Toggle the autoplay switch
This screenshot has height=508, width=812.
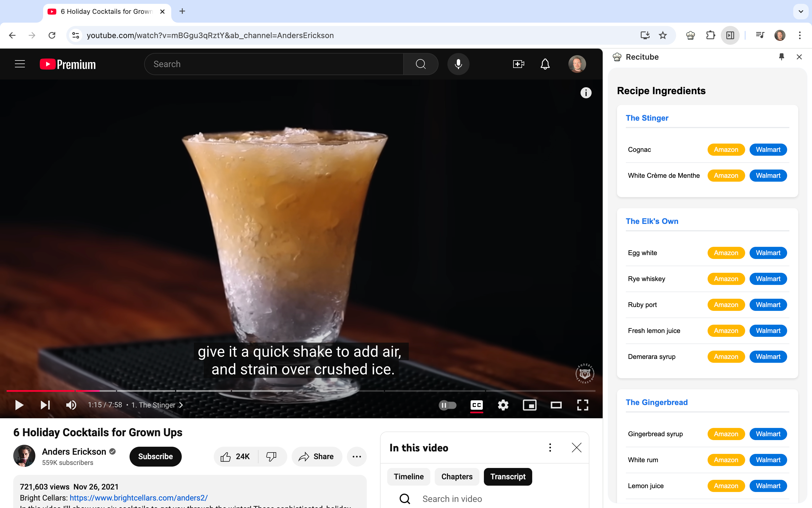(447, 405)
